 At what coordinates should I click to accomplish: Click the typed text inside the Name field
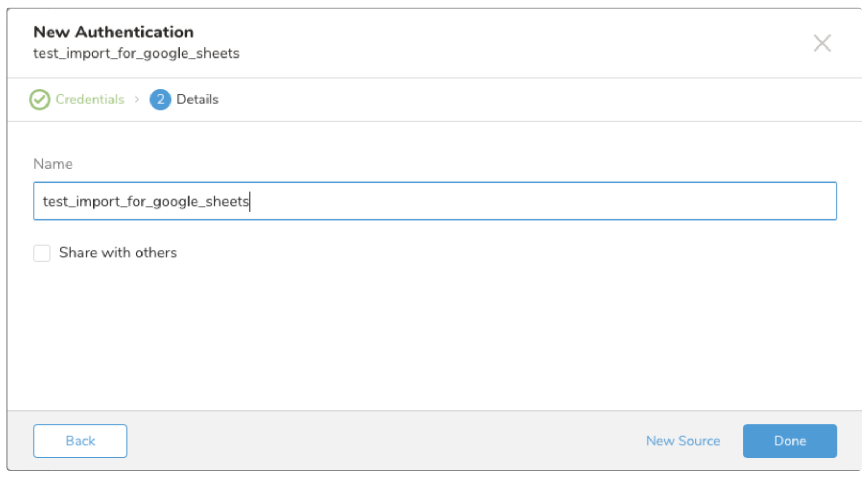(x=145, y=202)
